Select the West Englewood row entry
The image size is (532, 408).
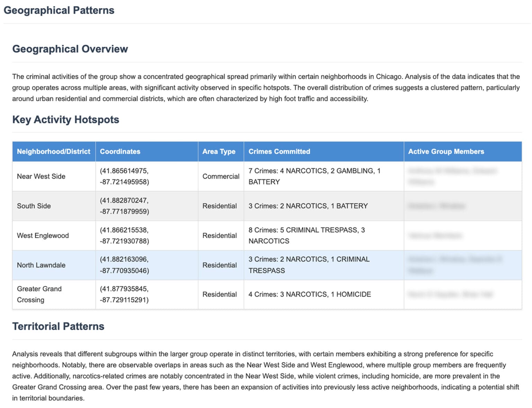[x=42, y=235]
